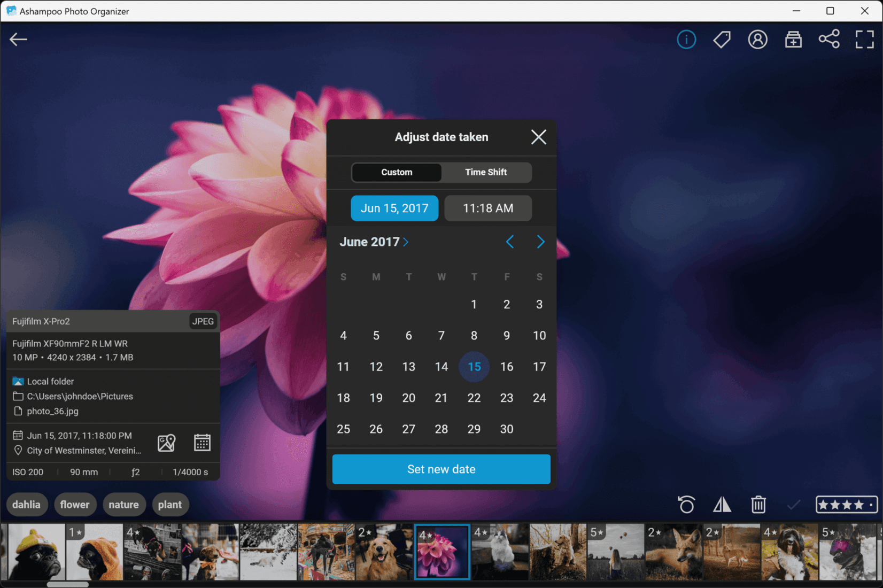Select highlighted day 15 in the calendar
The height and width of the screenshot is (588, 883).
pyautogui.click(x=474, y=367)
